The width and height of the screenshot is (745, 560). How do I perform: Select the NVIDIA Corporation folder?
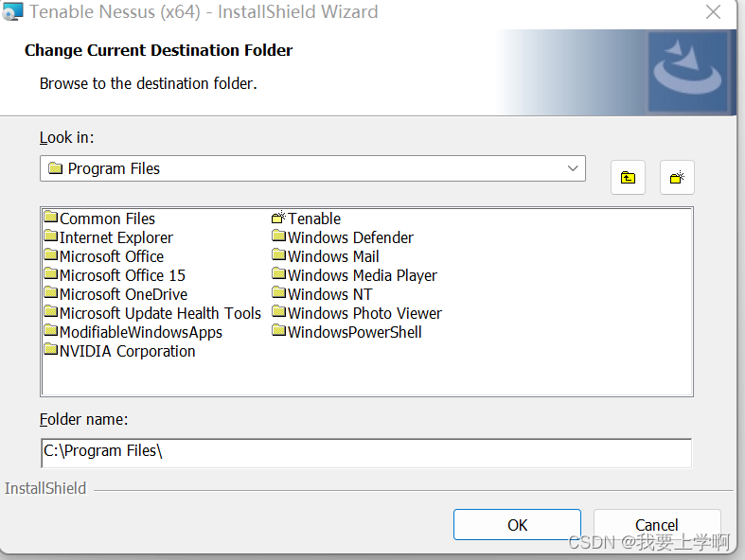(119, 352)
